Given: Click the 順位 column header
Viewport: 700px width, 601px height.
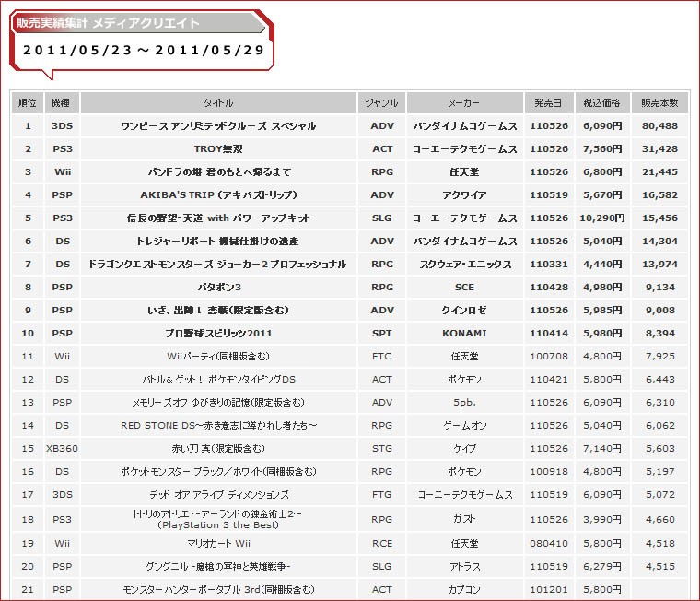Looking at the screenshot, I should (28, 102).
